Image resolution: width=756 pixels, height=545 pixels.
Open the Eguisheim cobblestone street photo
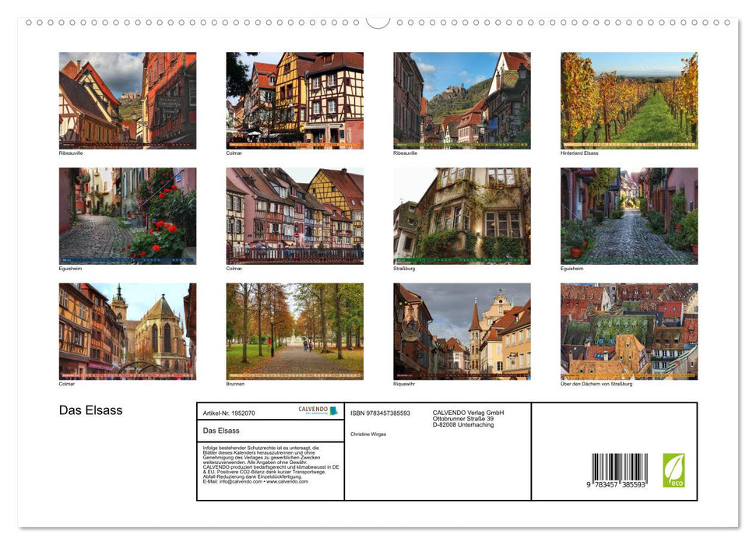(128, 216)
